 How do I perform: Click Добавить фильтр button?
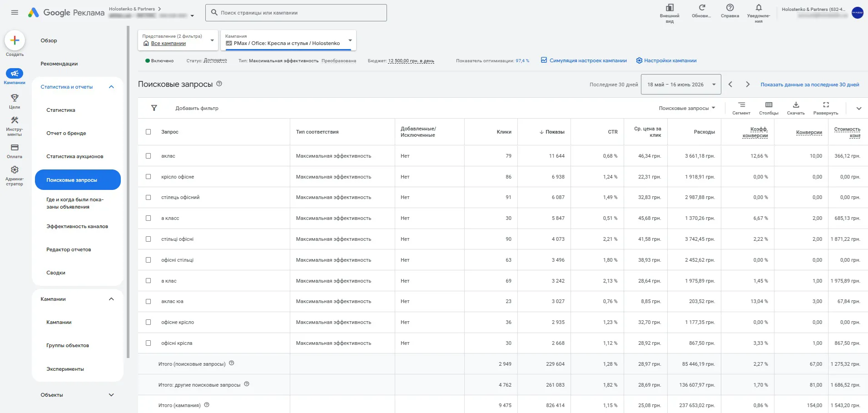point(197,108)
